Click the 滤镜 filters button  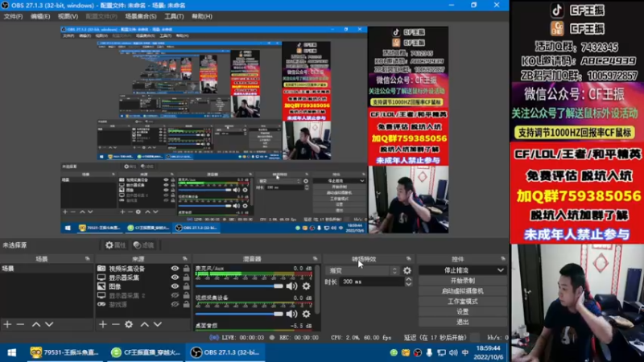144,245
